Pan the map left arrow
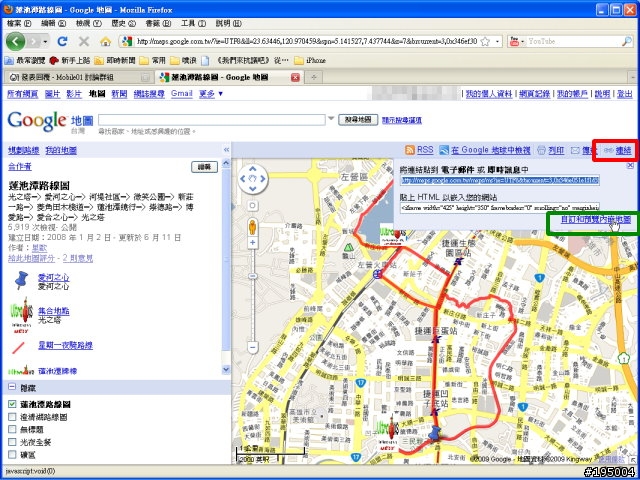This screenshot has width=640, height=480. [243, 178]
